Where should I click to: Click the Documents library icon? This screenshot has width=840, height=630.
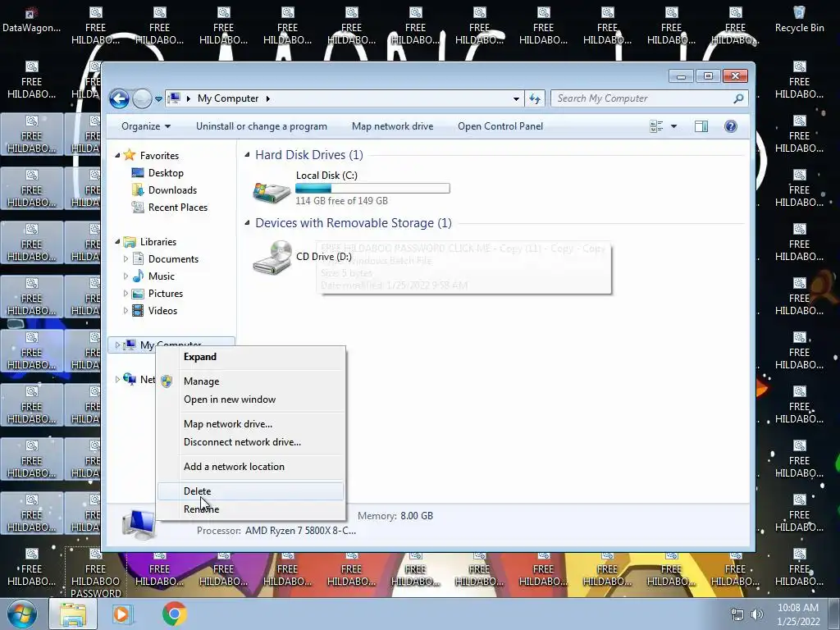click(138, 258)
